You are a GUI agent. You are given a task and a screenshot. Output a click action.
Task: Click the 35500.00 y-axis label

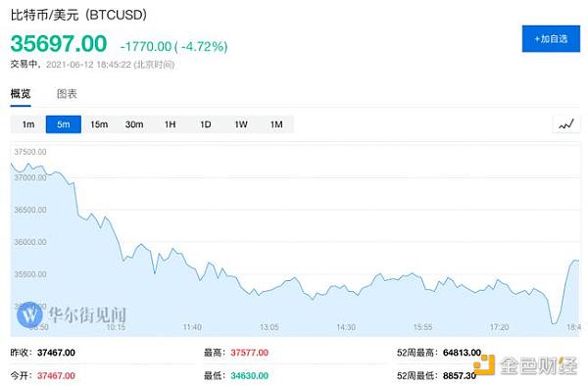click(30, 274)
